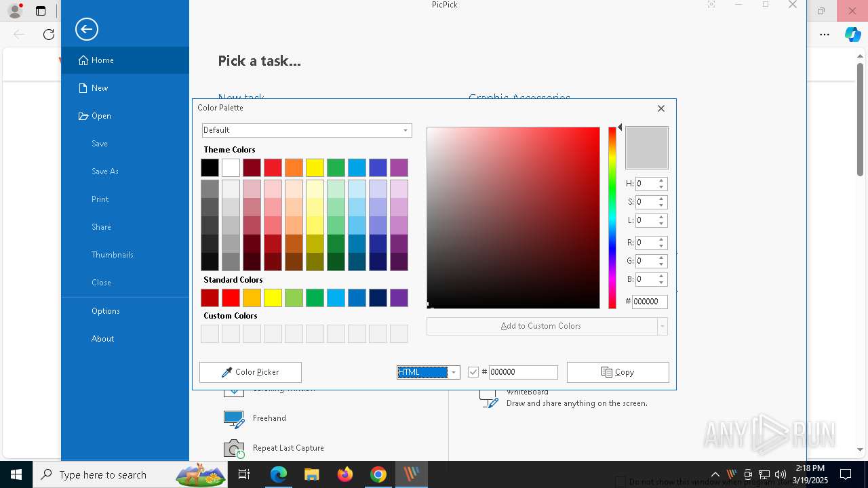Select Repeat Last Capture icon
The image size is (868, 488).
point(234,448)
